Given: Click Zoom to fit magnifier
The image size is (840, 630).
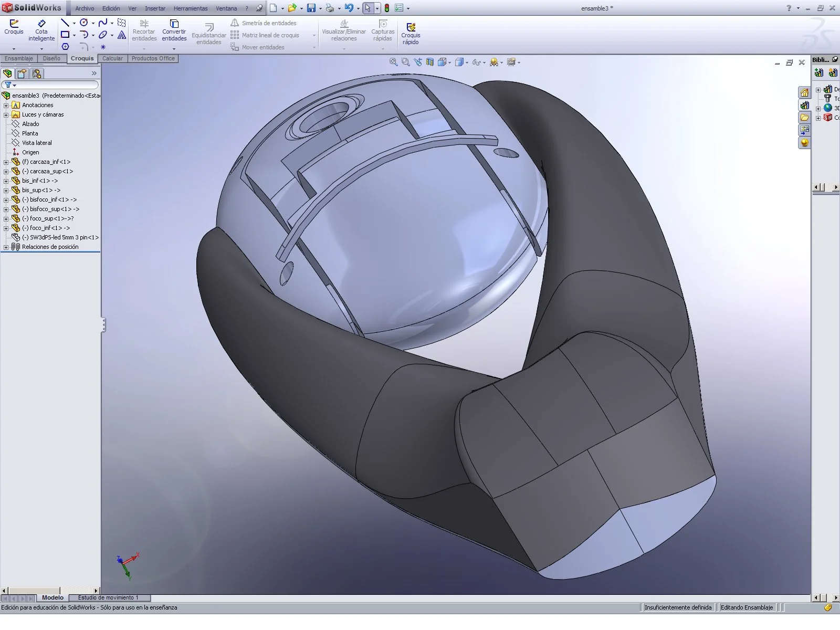Looking at the screenshot, I should pos(393,62).
